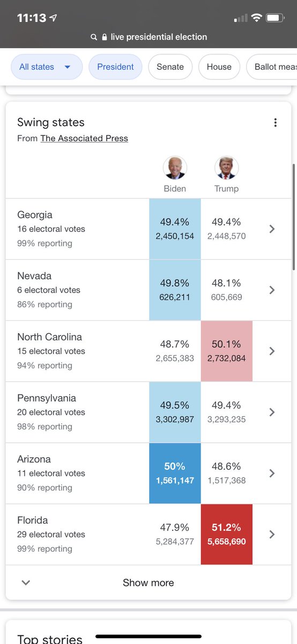Tap the Show more button
Screen dimensions: 297x644
(x=148, y=583)
